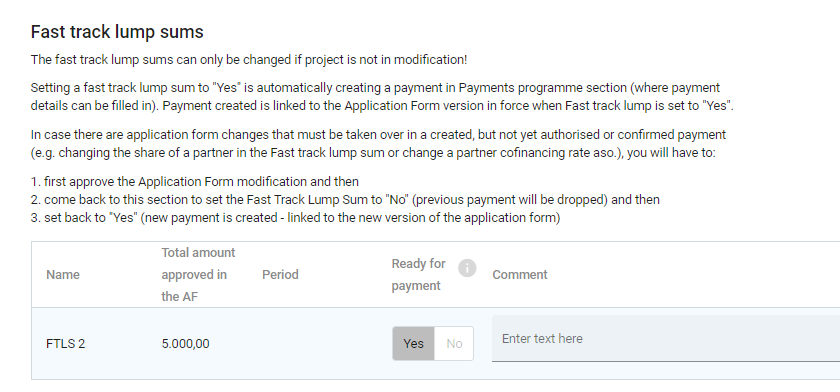Click the Fast track lump sums heading
The width and height of the screenshot is (840, 392).
pyautogui.click(x=117, y=32)
